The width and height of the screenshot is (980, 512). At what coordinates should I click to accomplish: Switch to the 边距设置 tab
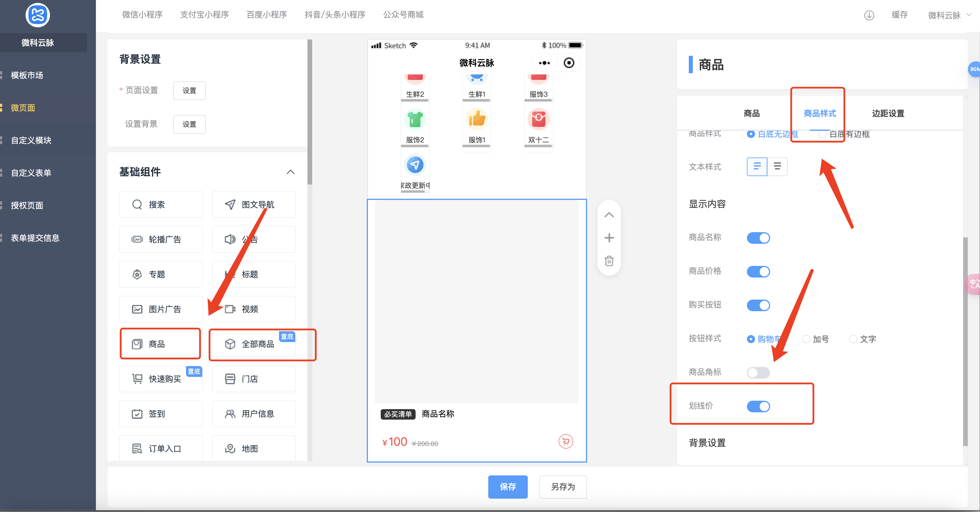(888, 113)
